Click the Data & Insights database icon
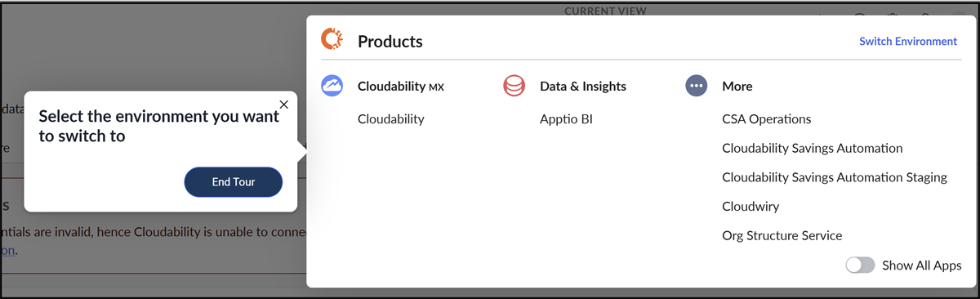This screenshot has width=980, height=299. tap(514, 86)
